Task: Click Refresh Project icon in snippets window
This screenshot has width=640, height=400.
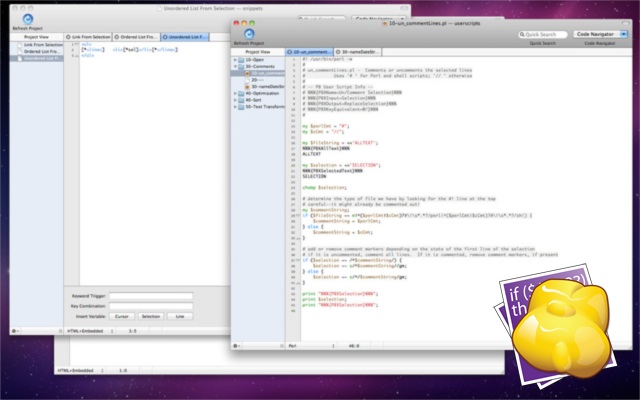Action: coord(28,19)
